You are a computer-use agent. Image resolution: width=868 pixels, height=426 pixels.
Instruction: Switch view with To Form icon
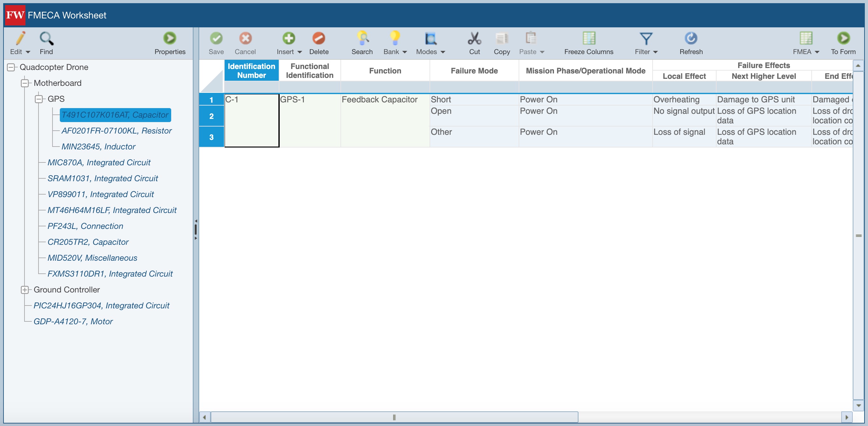click(843, 38)
